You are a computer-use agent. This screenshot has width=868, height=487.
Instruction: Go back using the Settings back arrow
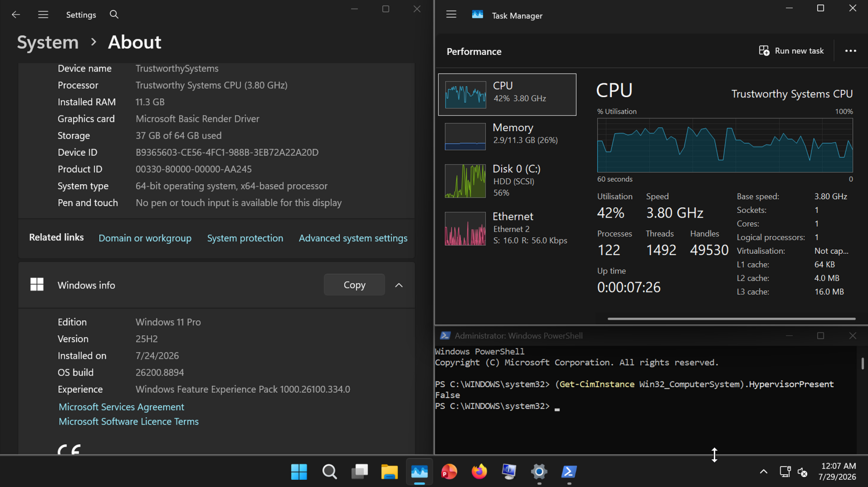(16, 15)
